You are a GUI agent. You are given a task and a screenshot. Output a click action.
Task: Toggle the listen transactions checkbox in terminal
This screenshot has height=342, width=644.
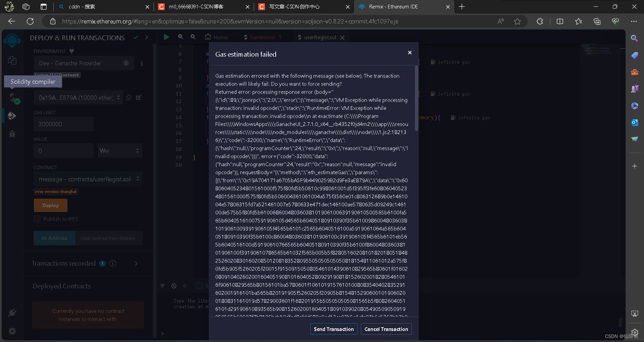click(x=199, y=285)
